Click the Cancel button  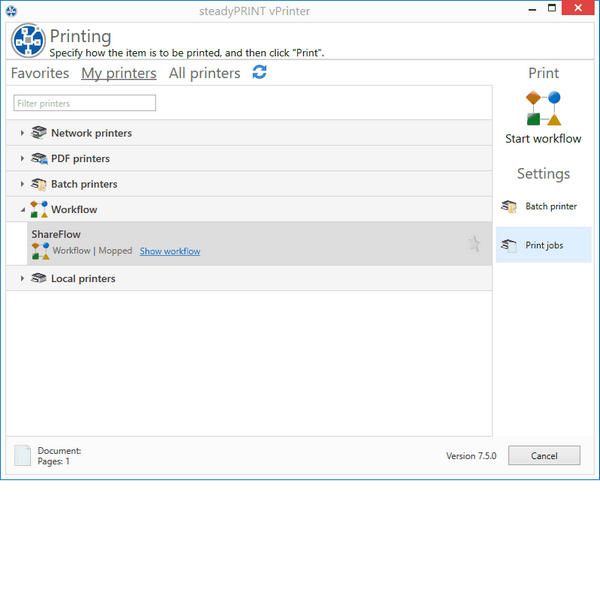544,455
